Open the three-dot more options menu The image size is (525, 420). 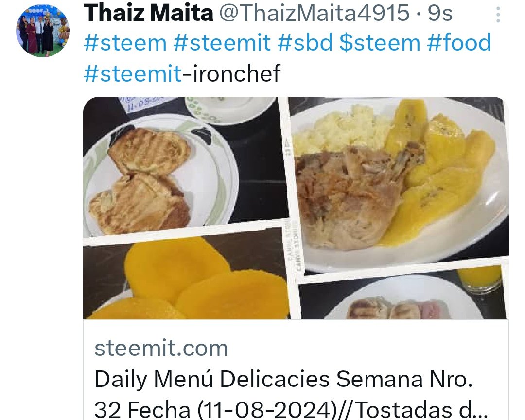click(x=498, y=15)
